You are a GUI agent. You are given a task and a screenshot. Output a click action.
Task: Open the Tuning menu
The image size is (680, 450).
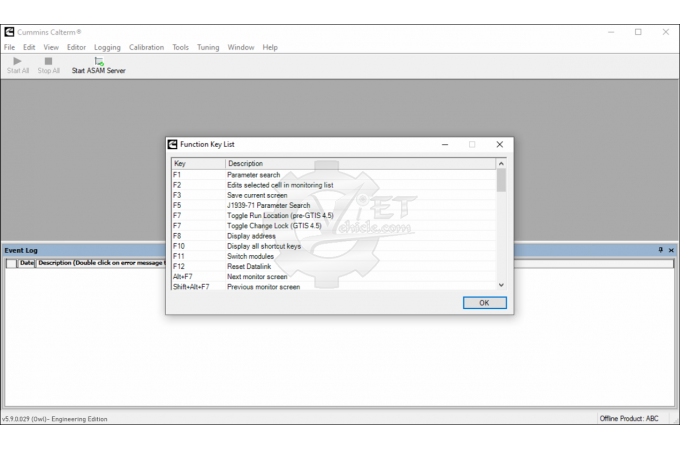click(x=208, y=47)
